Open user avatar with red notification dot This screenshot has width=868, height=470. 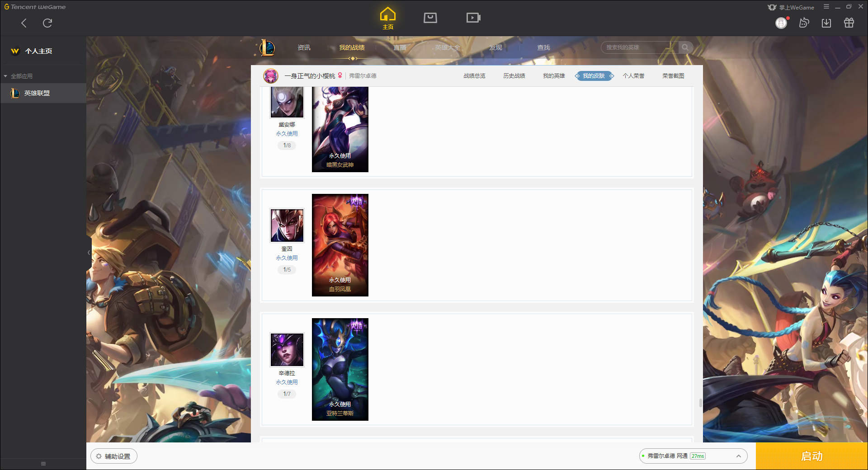(782, 23)
